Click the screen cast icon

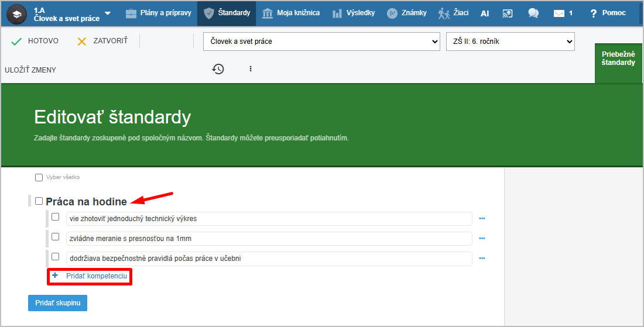pos(508,13)
